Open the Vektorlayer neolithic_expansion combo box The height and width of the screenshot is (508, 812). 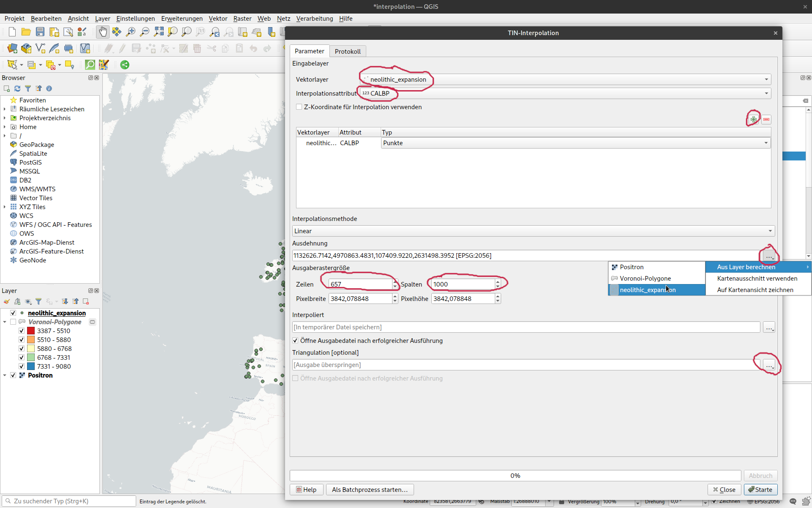pos(565,80)
